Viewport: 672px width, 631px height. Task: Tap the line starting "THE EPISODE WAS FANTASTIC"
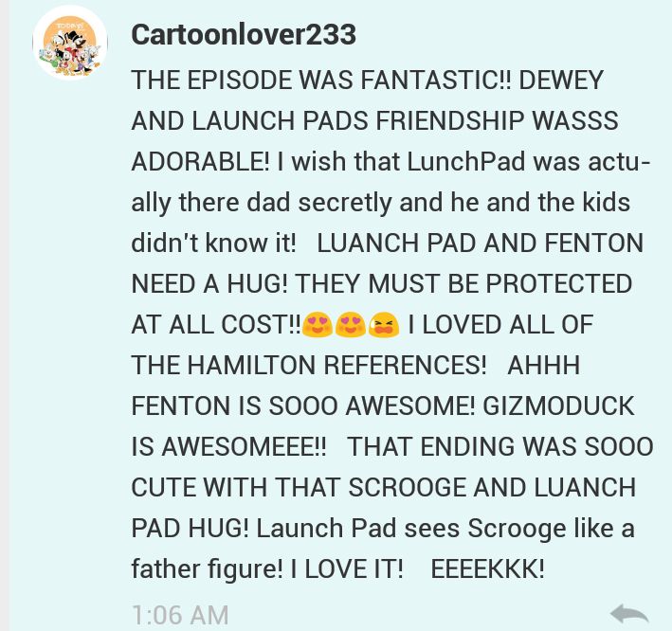tap(368, 81)
